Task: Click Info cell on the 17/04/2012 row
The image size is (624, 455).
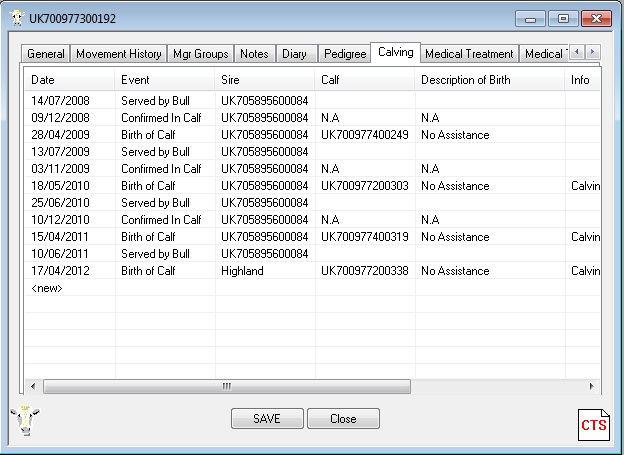Action: (x=585, y=271)
